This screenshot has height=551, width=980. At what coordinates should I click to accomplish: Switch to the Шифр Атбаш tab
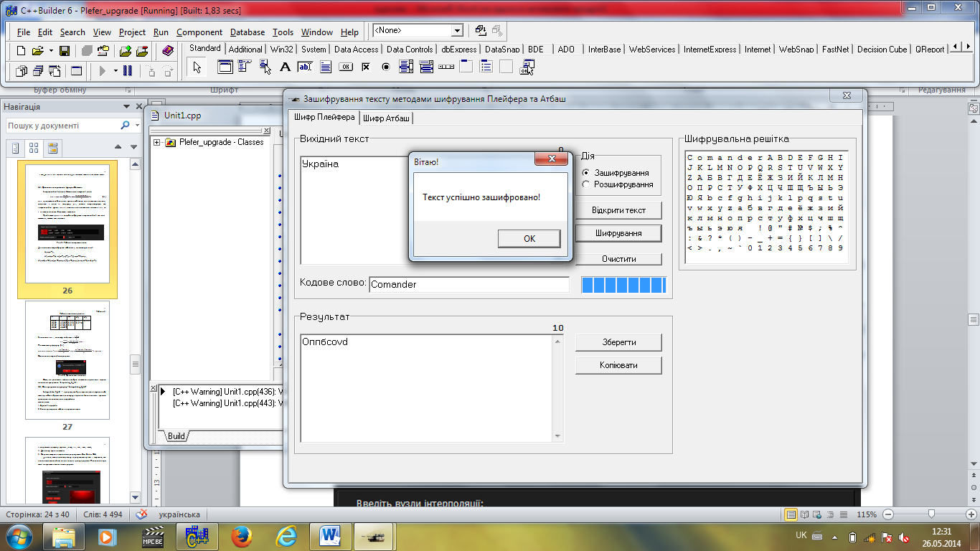click(386, 118)
